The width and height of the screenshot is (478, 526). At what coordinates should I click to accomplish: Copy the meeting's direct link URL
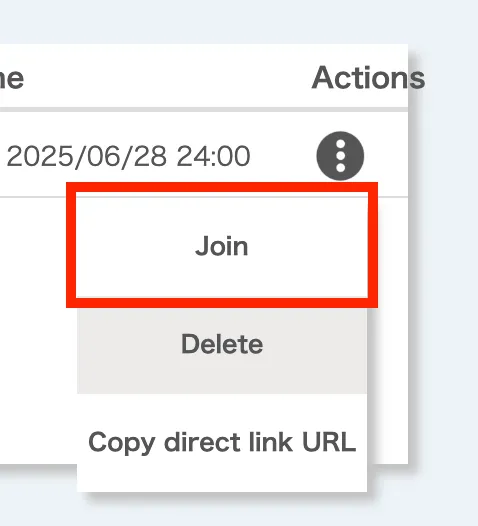tap(222, 442)
